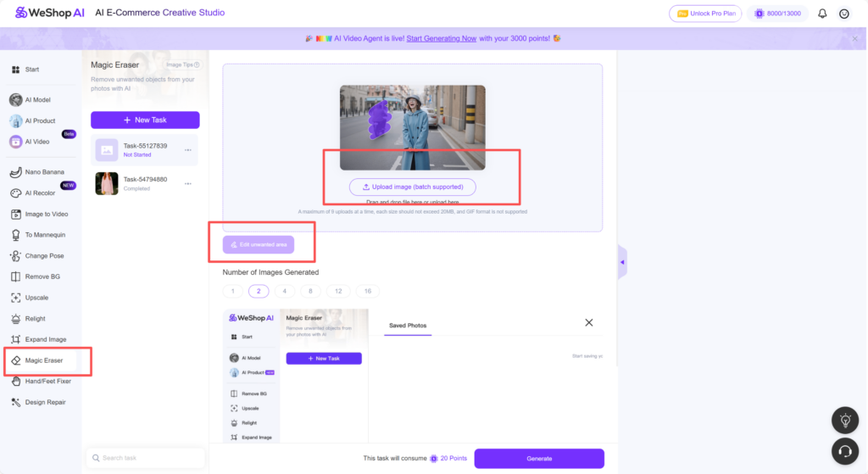Open Task-55127839 in the task list

144,150
